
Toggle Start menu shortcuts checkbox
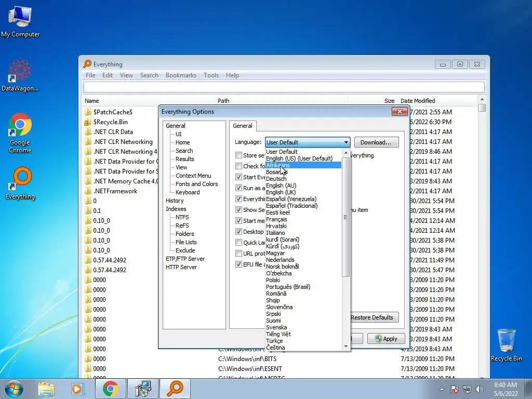pos(238,220)
